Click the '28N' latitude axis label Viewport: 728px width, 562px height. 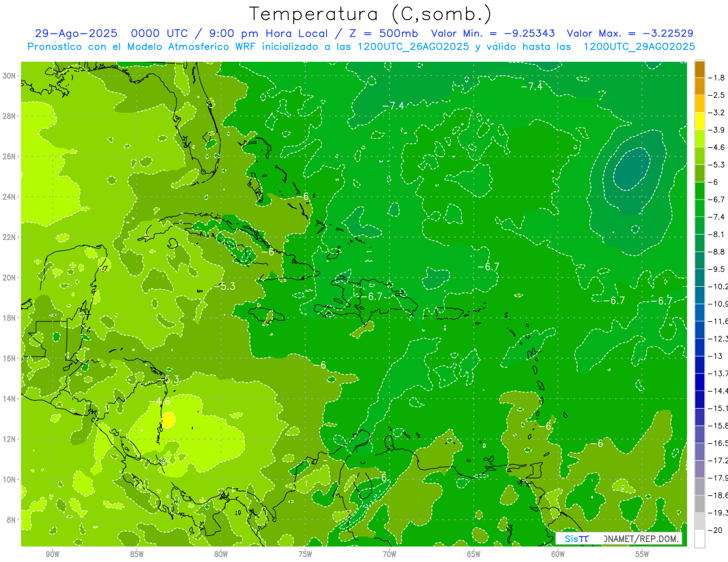[10, 116]
